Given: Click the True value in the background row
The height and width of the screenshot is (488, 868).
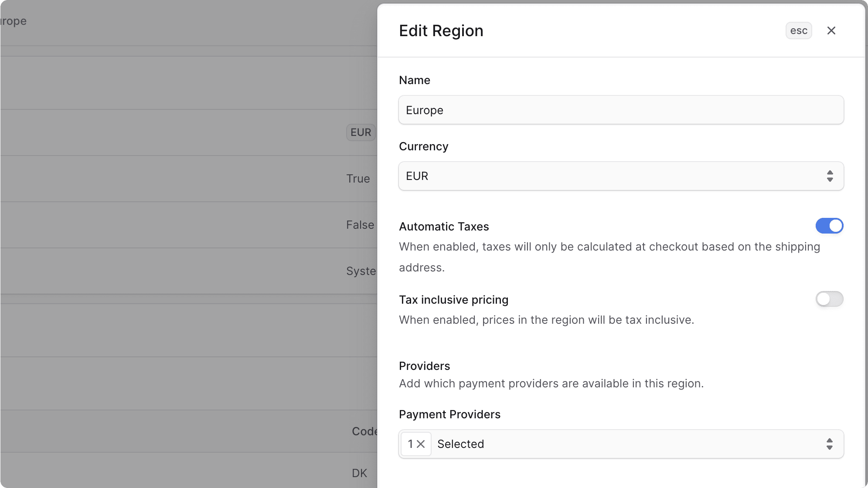Looking at the screenshot, I should 358,179.
